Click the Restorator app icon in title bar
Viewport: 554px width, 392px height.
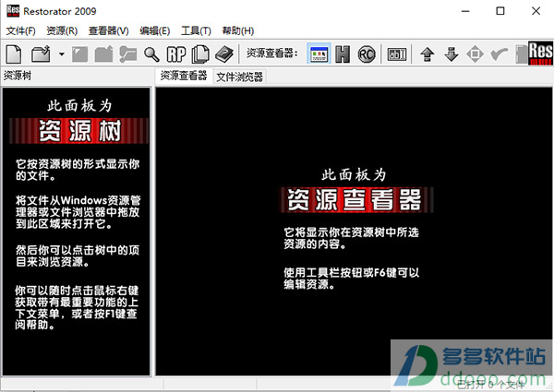[13, 11]
